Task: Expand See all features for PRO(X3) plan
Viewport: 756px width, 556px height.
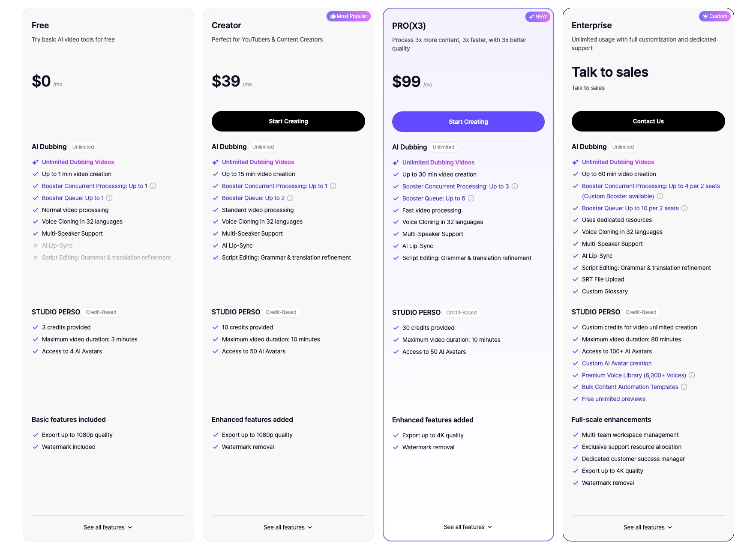Action: 468,527
